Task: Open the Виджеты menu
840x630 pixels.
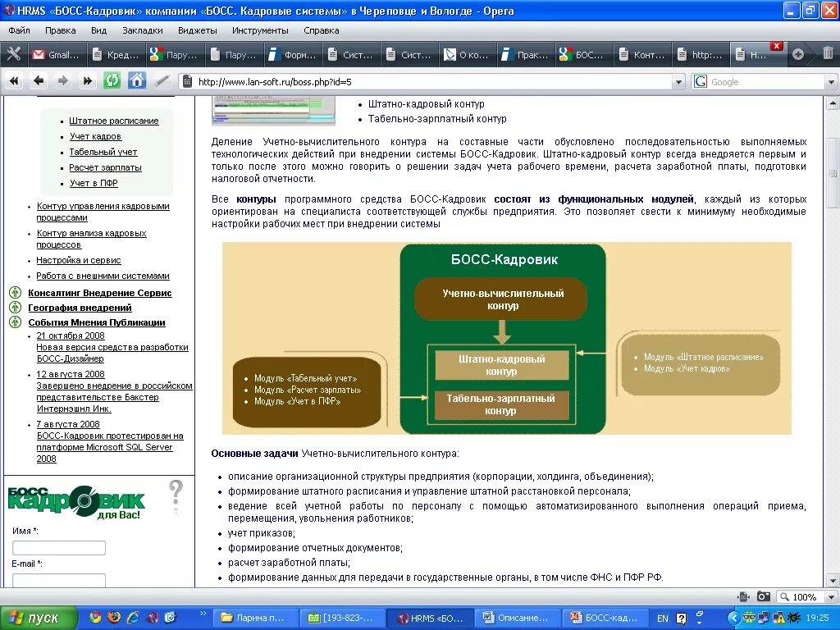Action: coord(197,30)
